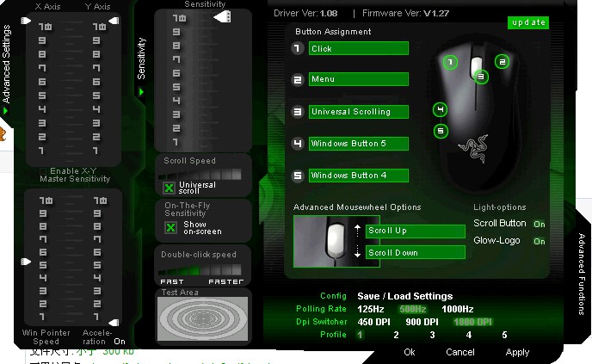Toggle Scroll Button light On
The image size is (592, 364).
tap(539, 224)
